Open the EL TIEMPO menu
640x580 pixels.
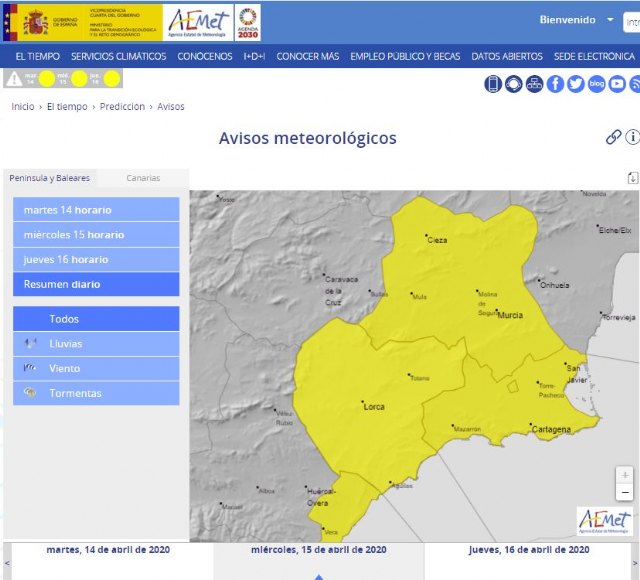point(37,56)
